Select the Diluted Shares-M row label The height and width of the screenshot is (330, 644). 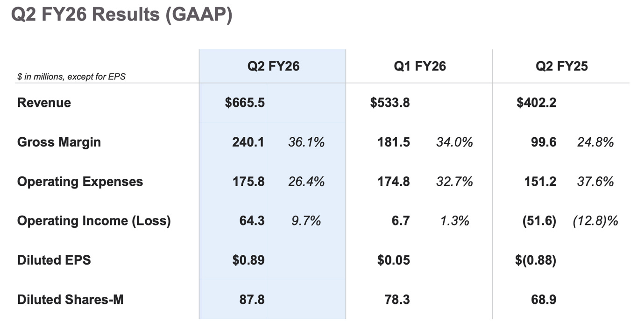coord(70,299)
